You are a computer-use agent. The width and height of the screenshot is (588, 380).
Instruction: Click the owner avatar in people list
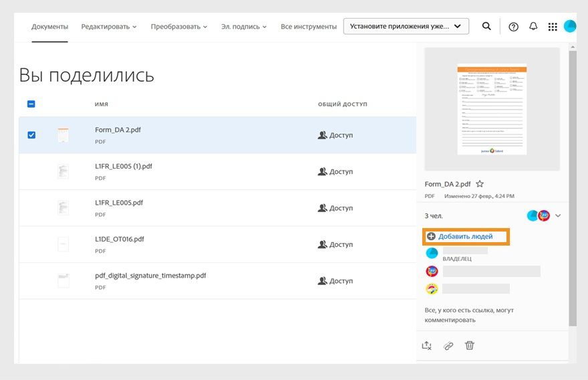(432, 253)
